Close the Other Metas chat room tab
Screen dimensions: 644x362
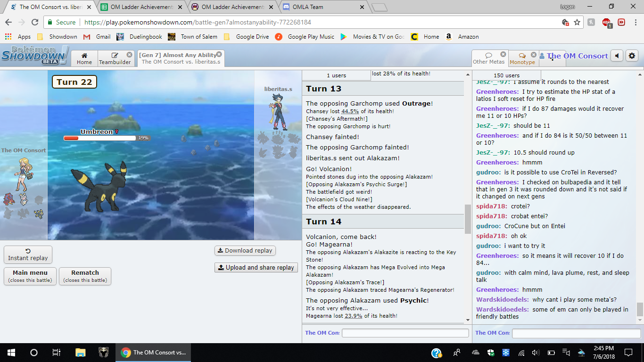tap(503, 55)
